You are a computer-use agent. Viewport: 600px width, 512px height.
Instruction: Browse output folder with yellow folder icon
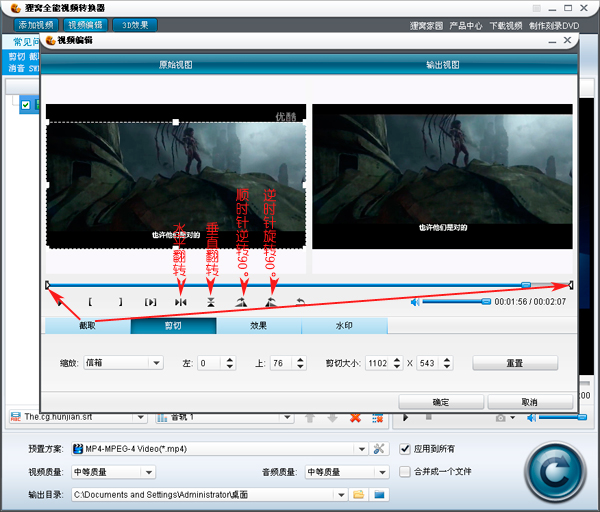coord(358,495)
